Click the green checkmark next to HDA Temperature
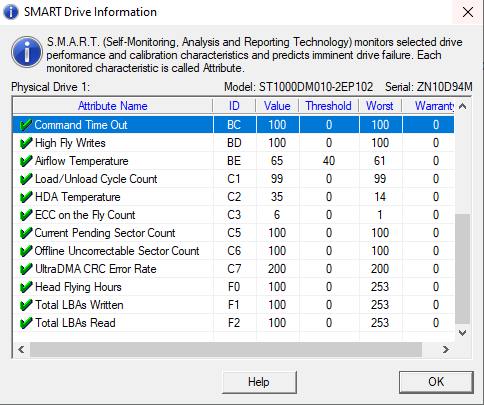Screen dimensions: 484x405 click(x=26, y=197)
